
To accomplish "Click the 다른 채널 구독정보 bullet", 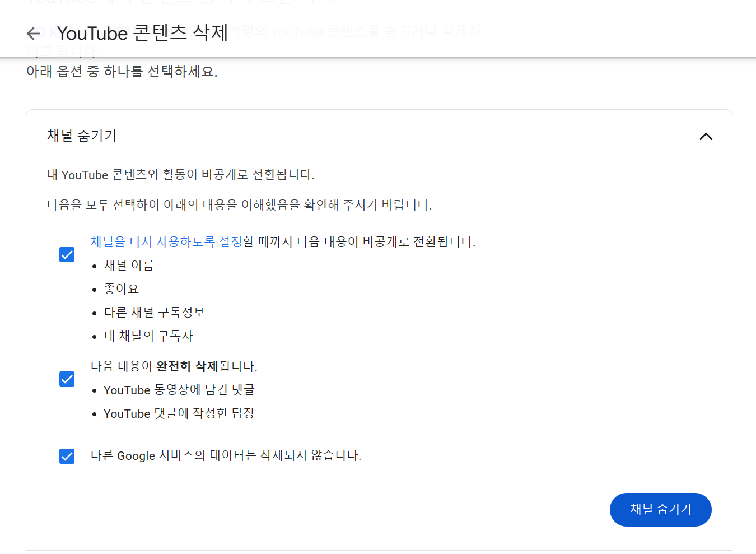I will coord(154,313).
